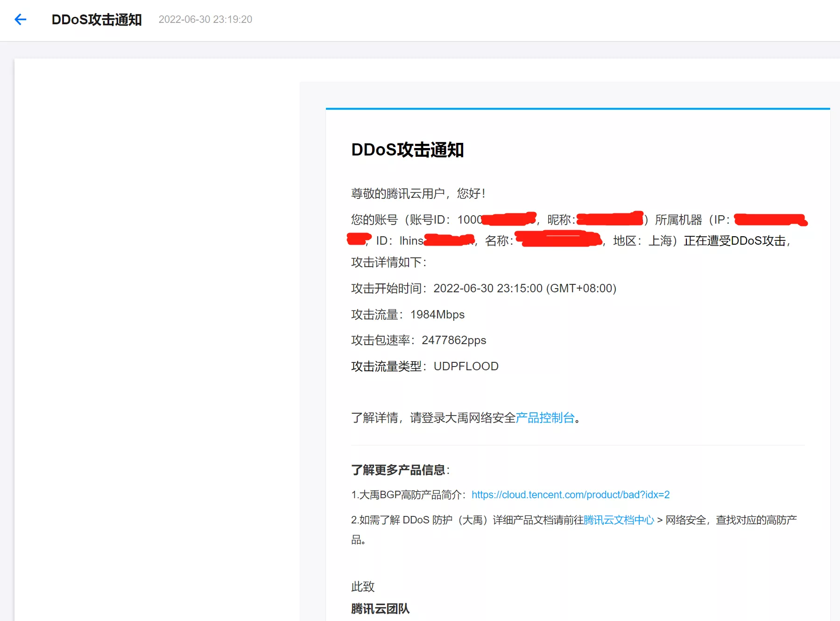Click the attack traffic value 1984Mbps
This screenshot has height=621, width=840.
[438, 315]
